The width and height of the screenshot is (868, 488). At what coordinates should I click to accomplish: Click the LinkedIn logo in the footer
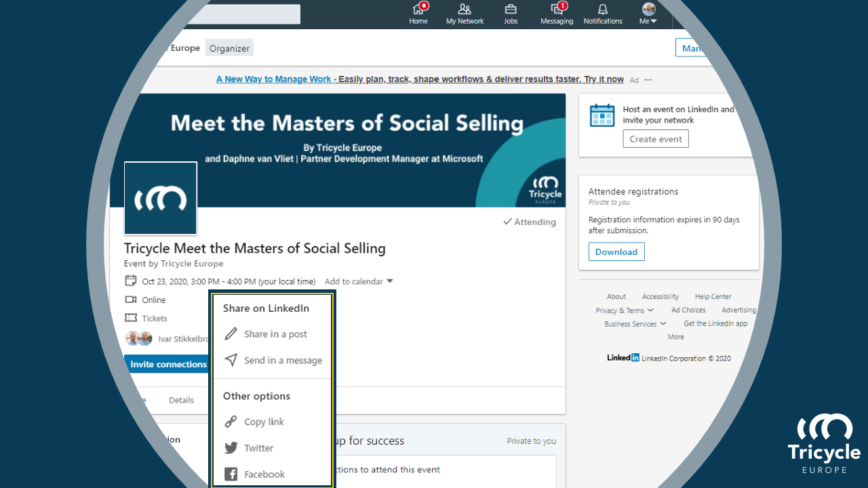coord(623,358)
